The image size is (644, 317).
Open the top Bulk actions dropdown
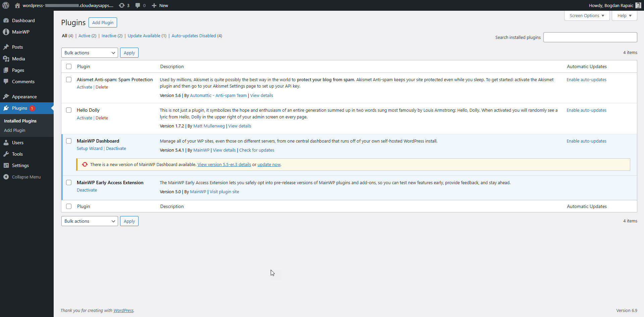click(x=90, y=53)
